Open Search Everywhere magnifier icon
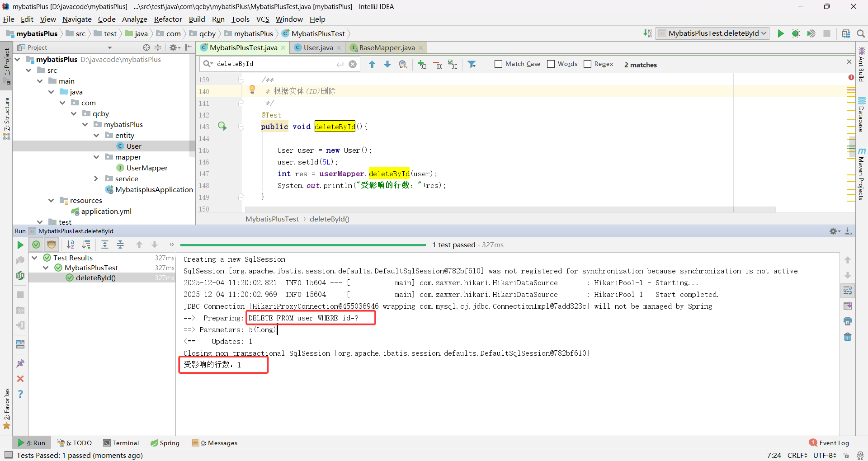This screenshot has height=461, width=868. pyautogui.click(x=861, y=33)
